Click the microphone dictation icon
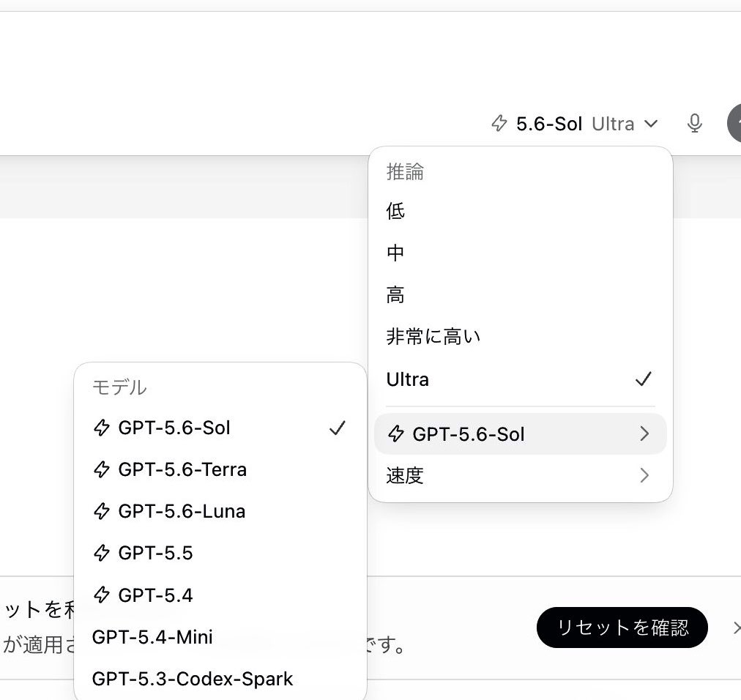Image resolution: width=741 pixels, height=700 pixels. (x=694, y=124)
